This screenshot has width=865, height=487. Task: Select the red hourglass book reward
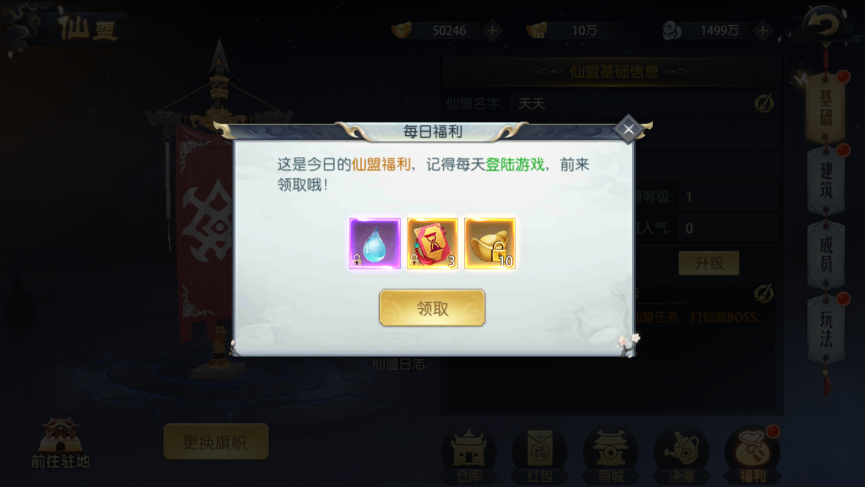432,243
